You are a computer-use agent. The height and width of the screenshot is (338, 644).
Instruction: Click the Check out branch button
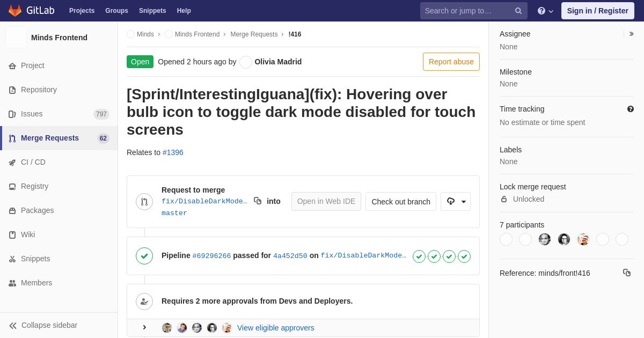tap(401, 202)
